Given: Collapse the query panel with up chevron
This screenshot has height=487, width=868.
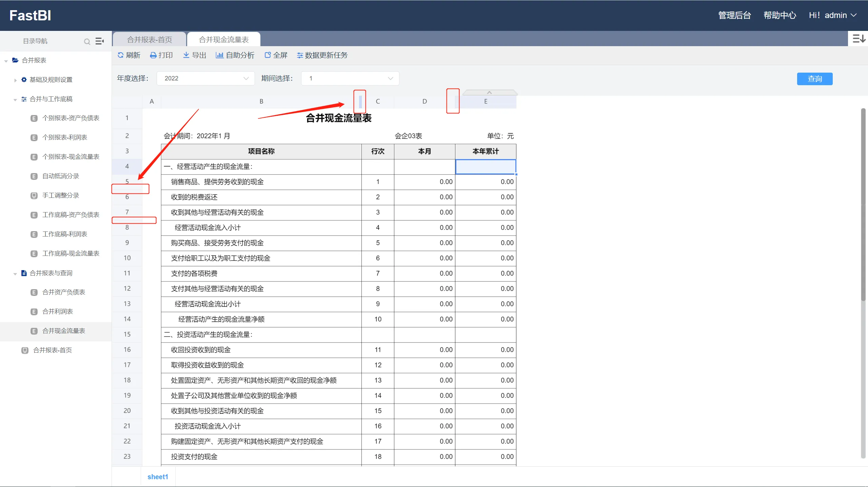Looking at the screenshot, I should point(489,93).
